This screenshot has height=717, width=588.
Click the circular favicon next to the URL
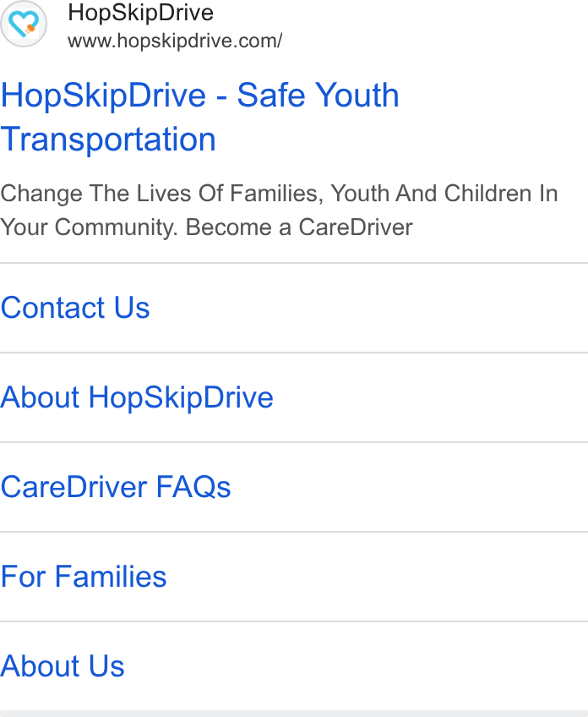pyautogui.click(x=24, y=24)
